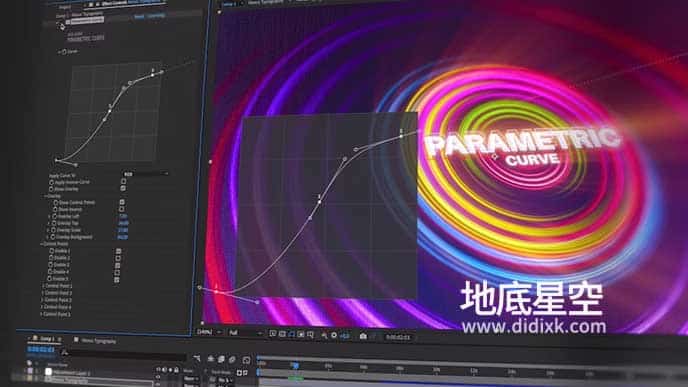Click the stopwatch beside Show Overlay
This screenshot has height=387, width=688.
coord(51,189)
